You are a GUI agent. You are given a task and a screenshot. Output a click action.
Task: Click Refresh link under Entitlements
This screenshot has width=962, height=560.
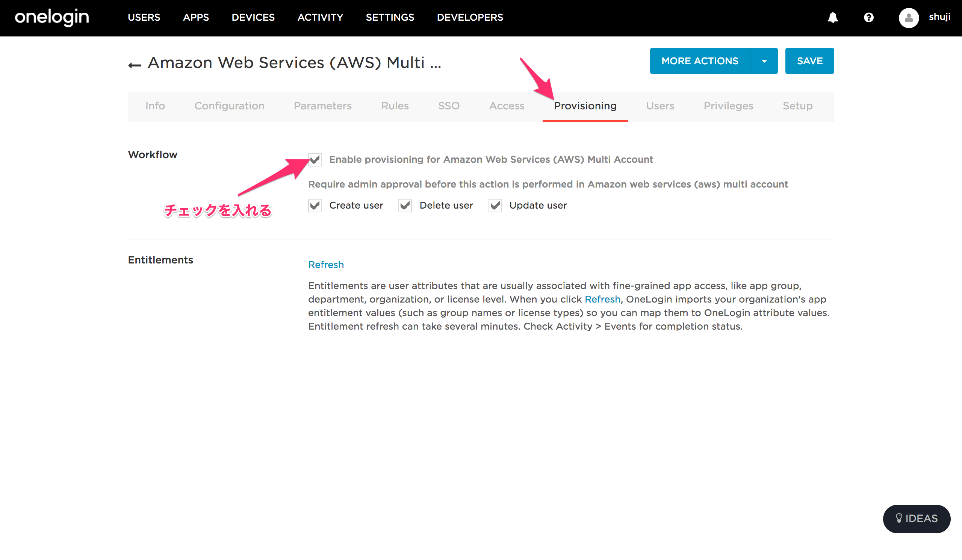click(x=326, y=265)
